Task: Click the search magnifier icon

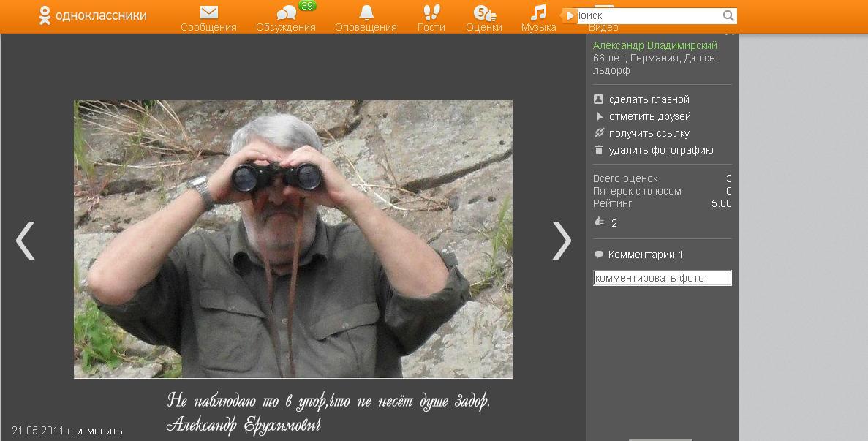Action: [x=728, y=15]
